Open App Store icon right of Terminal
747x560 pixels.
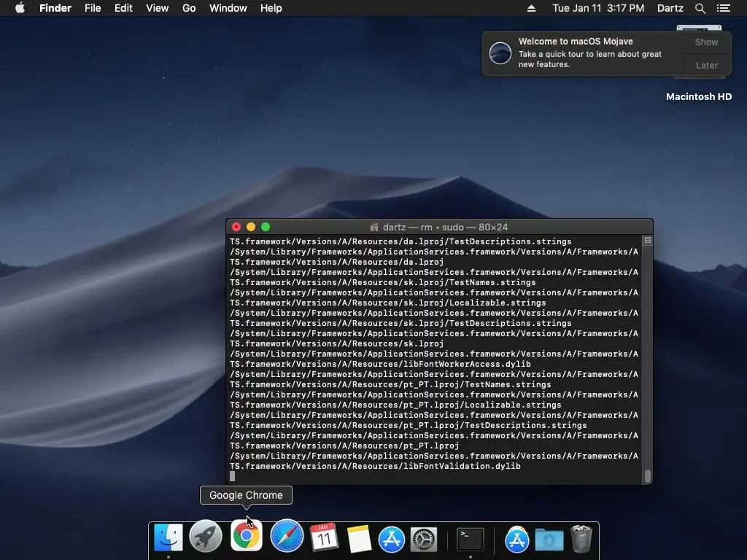tap(517, 540)
